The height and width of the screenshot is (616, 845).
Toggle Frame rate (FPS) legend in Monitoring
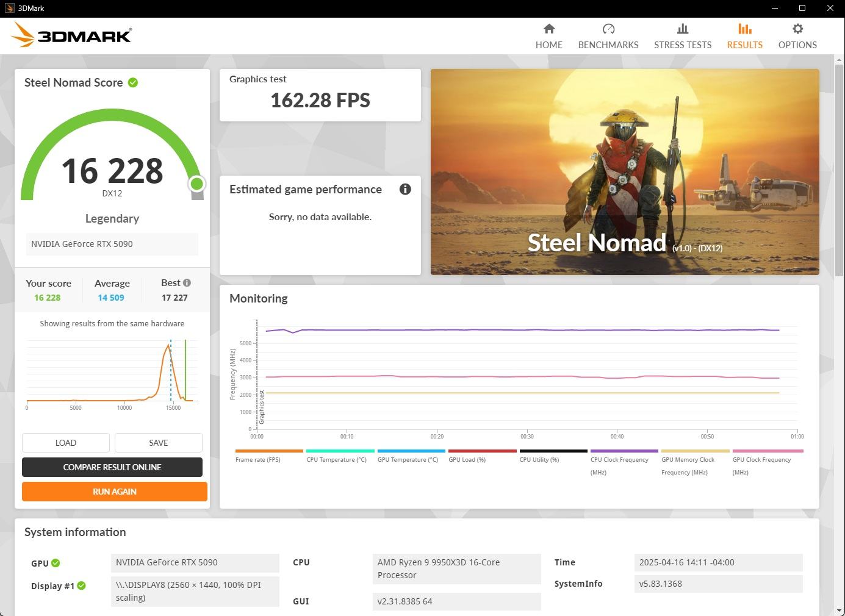pyautogui.click(x=268, y=456)
